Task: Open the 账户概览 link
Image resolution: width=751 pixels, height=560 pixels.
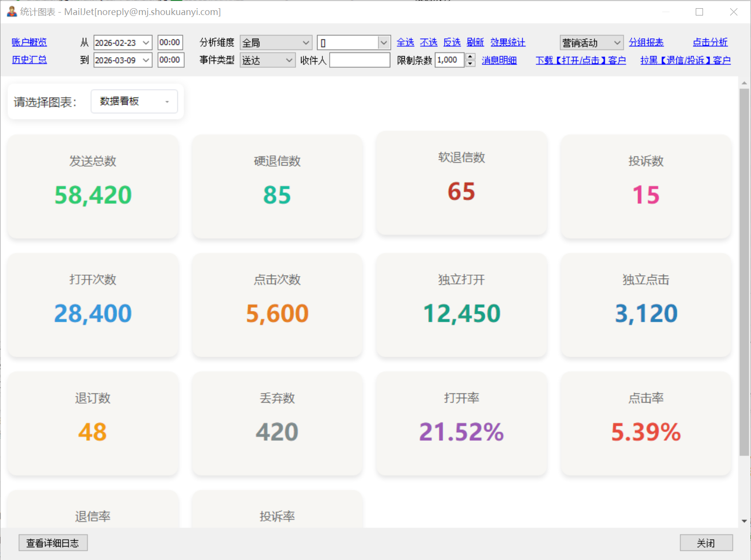Action: tap(29, 43)
